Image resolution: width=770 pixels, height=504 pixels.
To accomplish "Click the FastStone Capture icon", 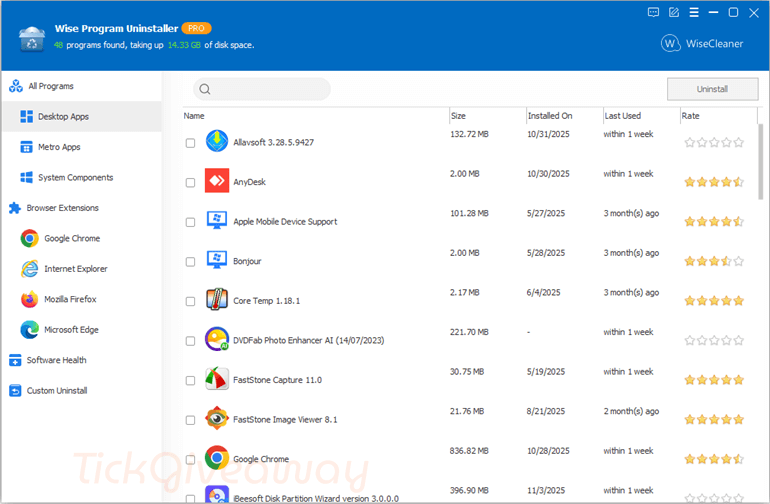I will pos(217,379).
